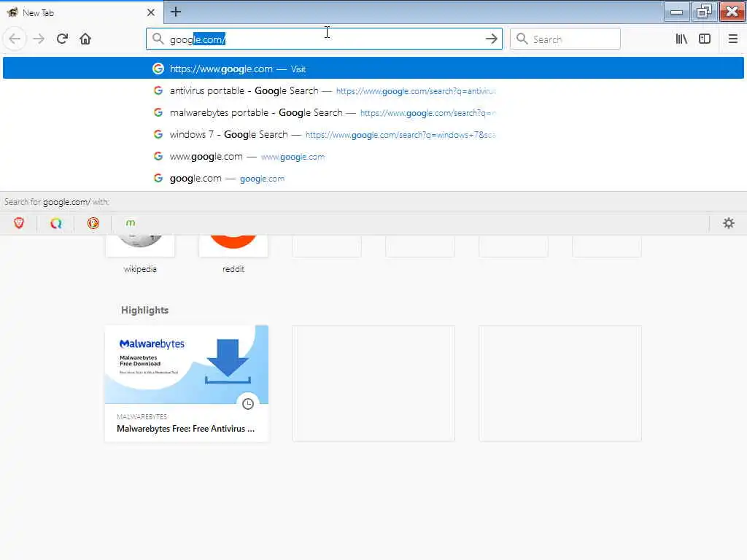Image resolution: width=747 pixels, height=560 pixels.
Task: Click magnifier icon in address bar
Action: point(158,39)
